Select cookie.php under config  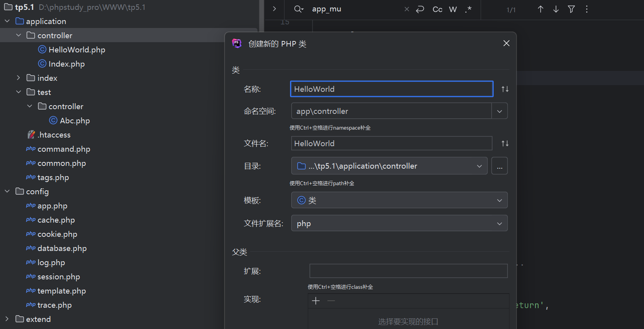pos(57,234)
